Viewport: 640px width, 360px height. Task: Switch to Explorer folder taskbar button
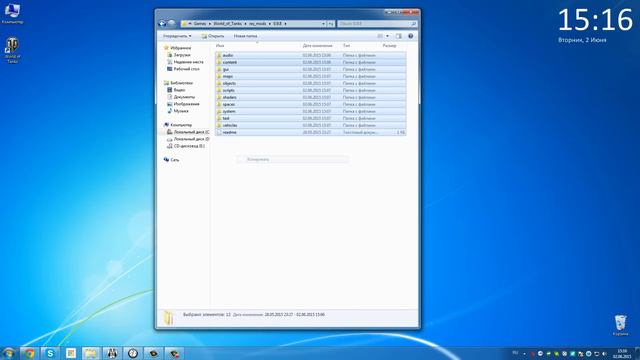pyautogui.click(x=91, y=353)
